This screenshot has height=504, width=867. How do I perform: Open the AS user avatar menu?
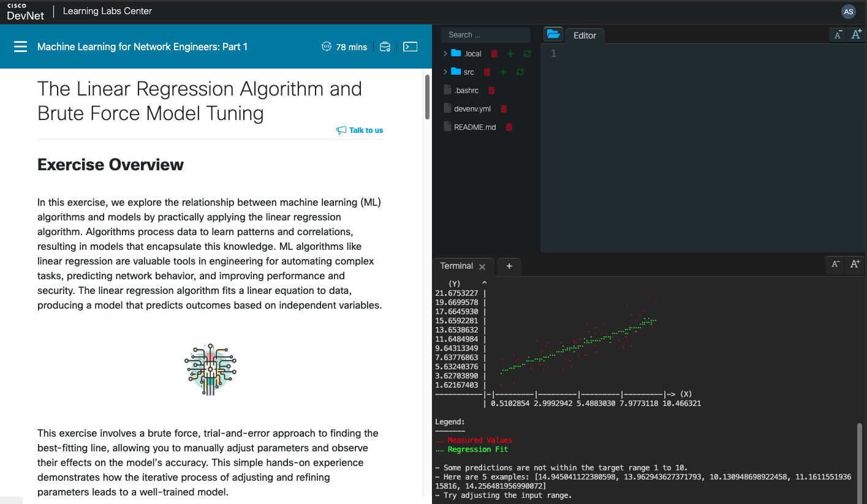click(x=848, y=12)
